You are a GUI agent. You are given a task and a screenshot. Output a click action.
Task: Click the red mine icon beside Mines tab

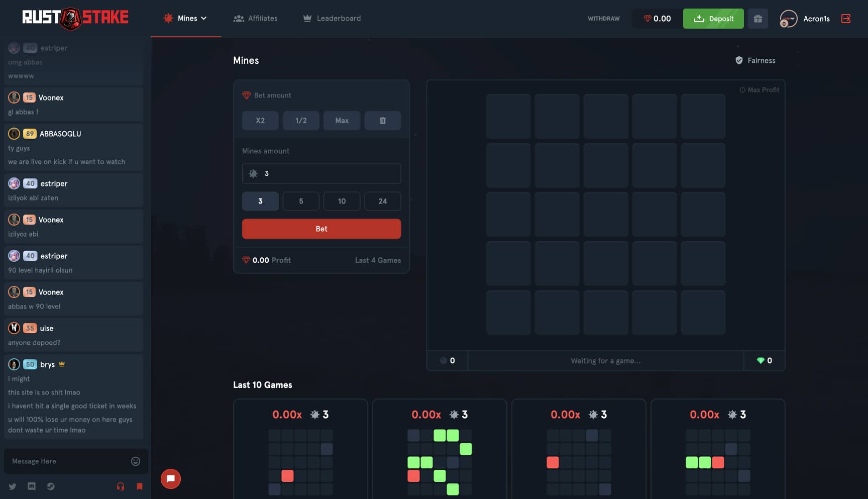click(x=168, y=18)
